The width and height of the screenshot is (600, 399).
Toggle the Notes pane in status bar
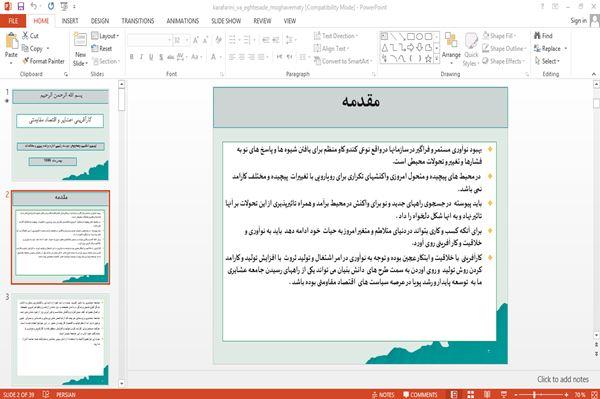point(383,394)
